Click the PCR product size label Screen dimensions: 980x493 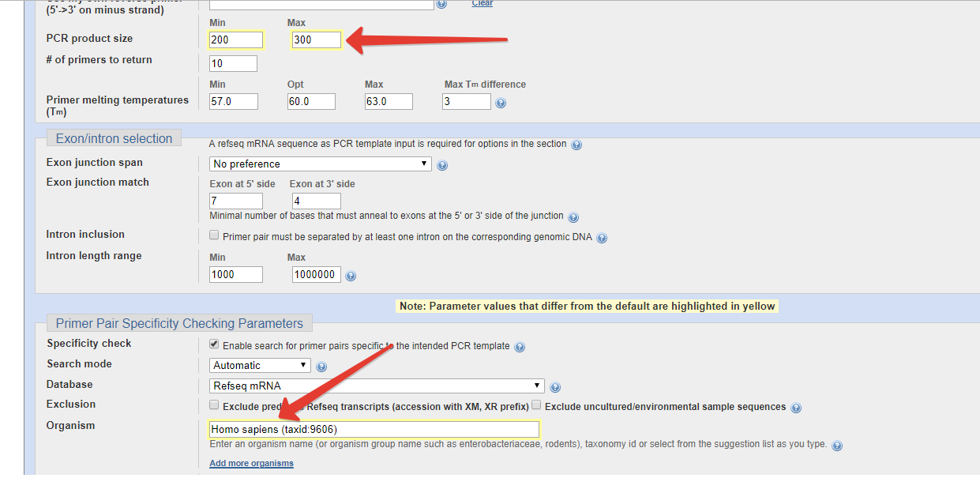(90, 38)
